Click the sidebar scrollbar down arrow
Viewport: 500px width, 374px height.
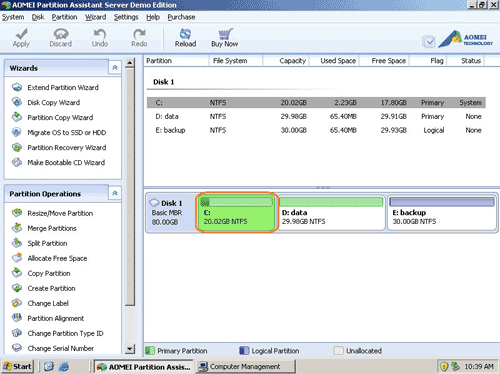tap(130, 349)
